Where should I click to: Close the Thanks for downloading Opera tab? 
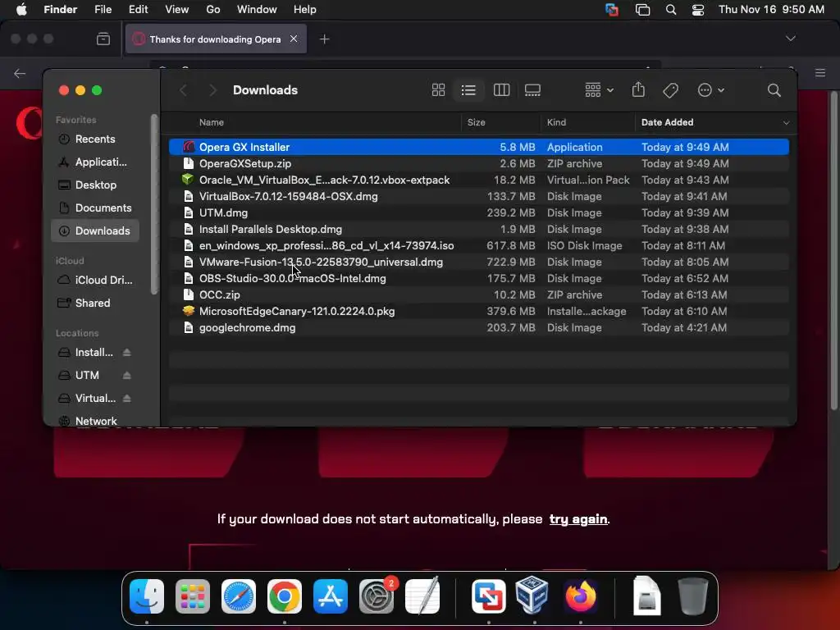pos(294,39)
